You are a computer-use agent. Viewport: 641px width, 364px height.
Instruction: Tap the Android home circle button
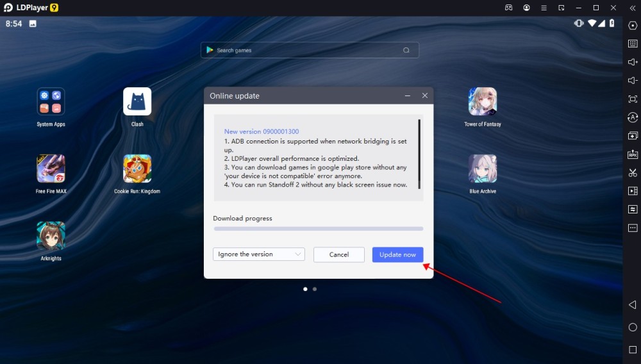(633, 327)
